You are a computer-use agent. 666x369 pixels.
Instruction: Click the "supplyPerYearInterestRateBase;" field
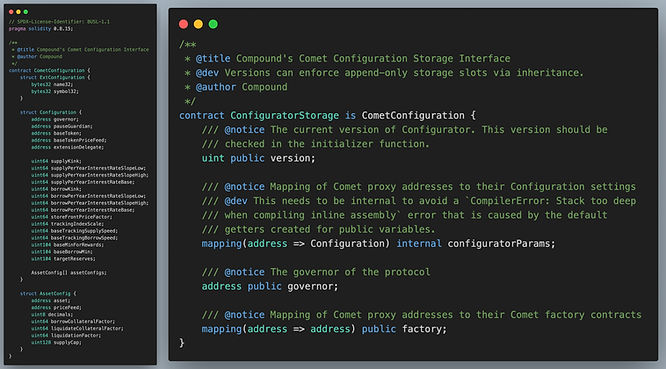click(x=83, y=182)
